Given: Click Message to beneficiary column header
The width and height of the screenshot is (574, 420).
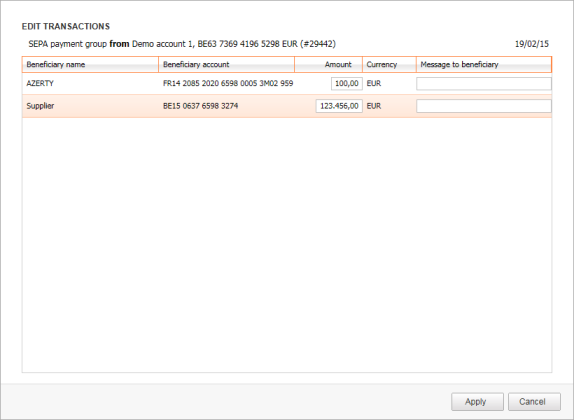Looking at the screenshot, I should 484,64.
